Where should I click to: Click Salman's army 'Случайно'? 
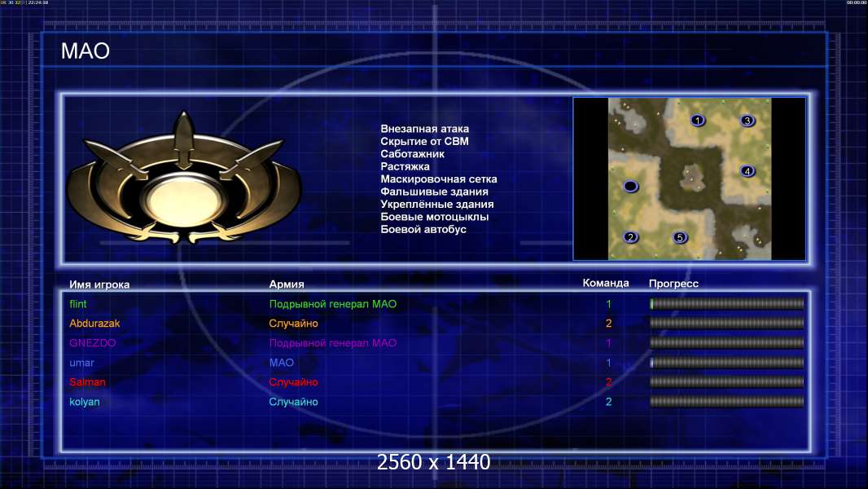[x=293, y=382]
